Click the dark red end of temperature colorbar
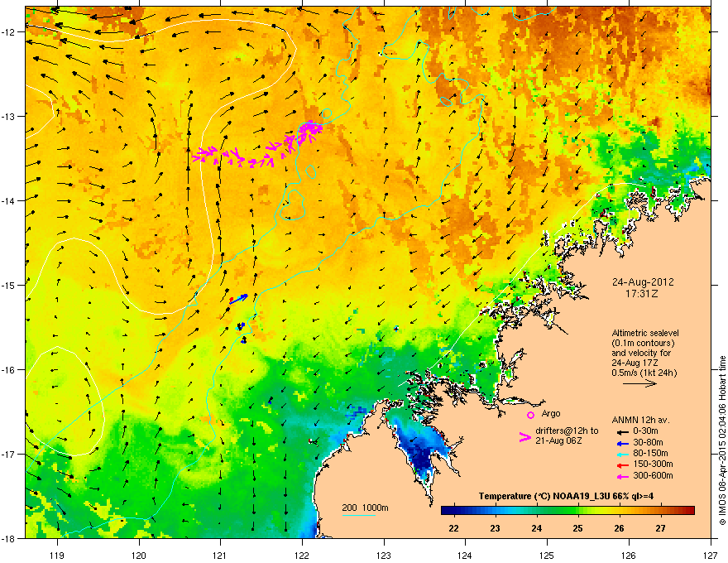Screen dimensions: 728x563 (x=687, y=511)
